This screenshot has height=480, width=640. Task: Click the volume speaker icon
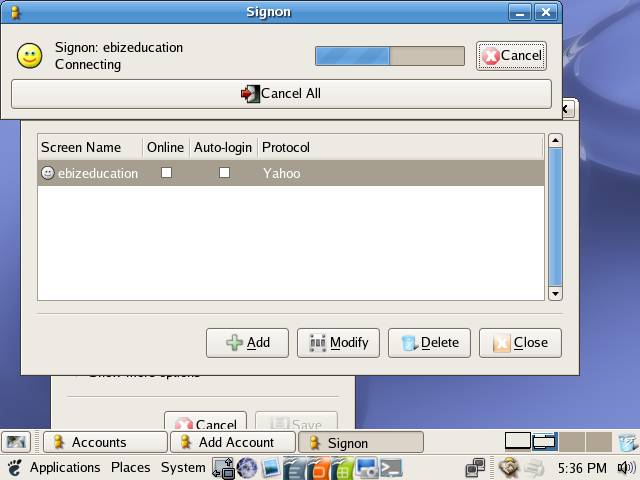pos(626,467)
